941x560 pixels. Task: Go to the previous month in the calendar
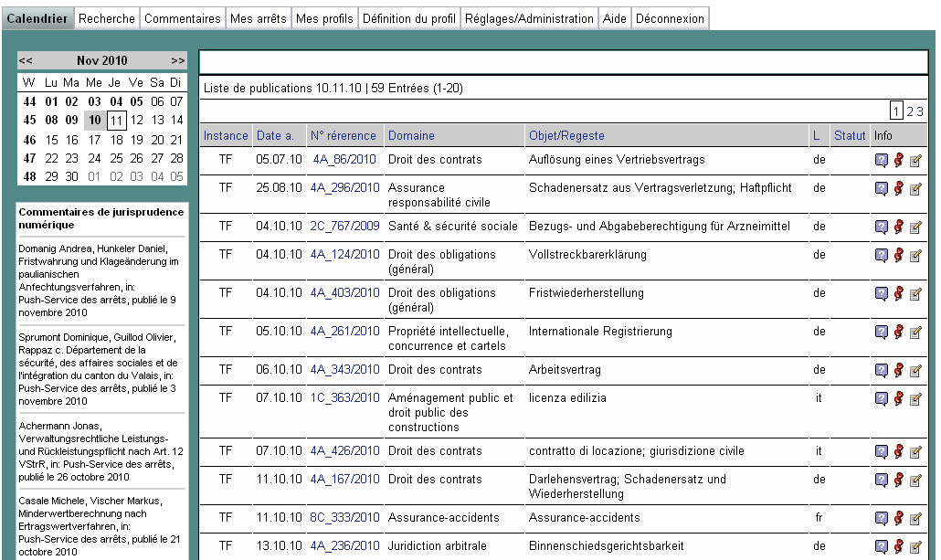click(26, 60)
